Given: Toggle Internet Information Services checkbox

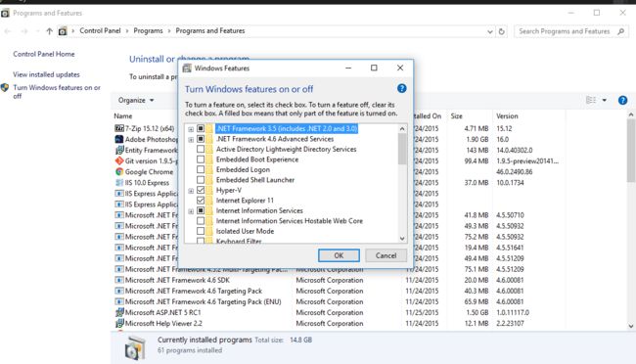Looking at the screenshot, I should tap(201, 210).
